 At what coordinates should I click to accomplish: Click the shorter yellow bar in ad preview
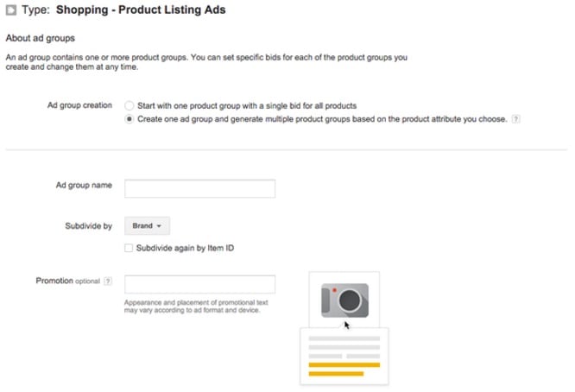tap(336, 374)
